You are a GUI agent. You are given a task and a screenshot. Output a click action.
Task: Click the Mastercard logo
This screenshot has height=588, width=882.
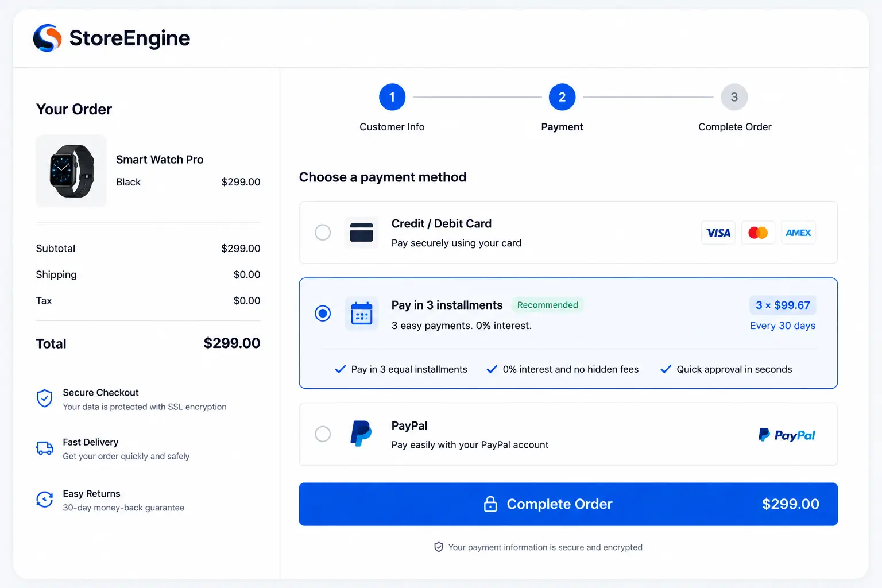pos(758,233)
